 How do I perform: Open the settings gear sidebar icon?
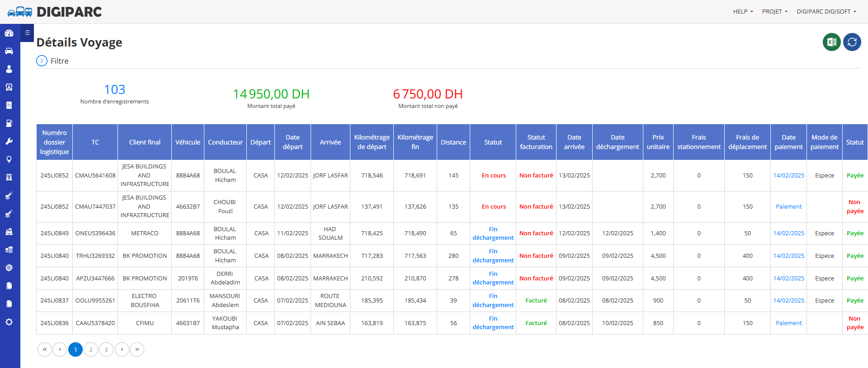point(9,322)
